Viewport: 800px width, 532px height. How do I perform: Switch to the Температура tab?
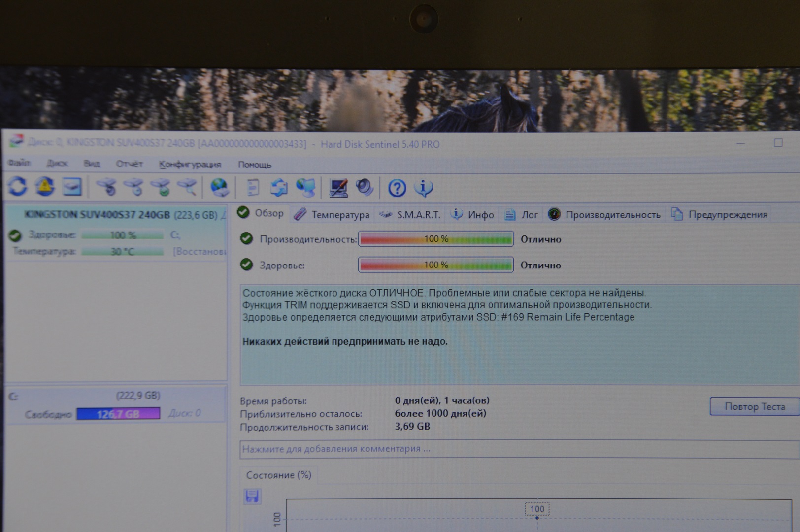point(332,215)
